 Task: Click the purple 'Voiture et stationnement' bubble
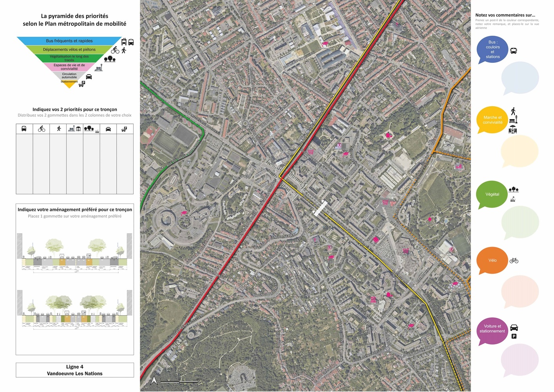click(492, 331)
